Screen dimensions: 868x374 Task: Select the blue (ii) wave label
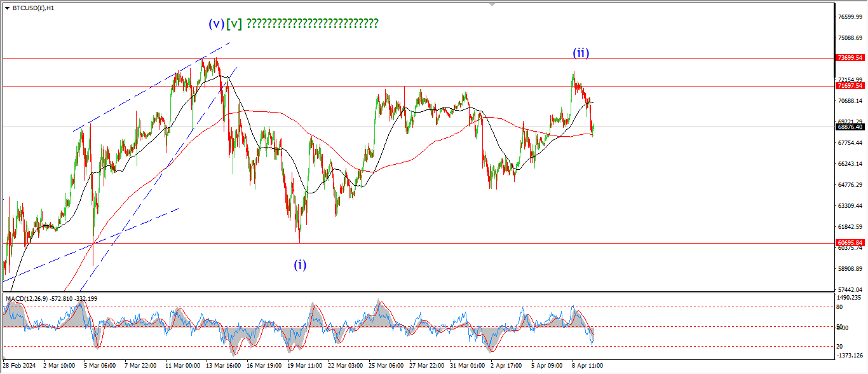pyautogui.click(x=581, y=53)
